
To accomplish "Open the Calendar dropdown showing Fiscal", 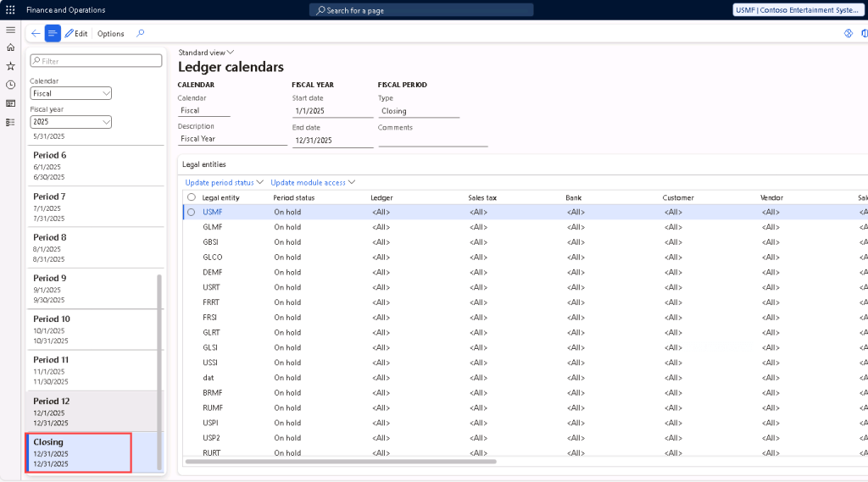I will click(x=71, y=93).
